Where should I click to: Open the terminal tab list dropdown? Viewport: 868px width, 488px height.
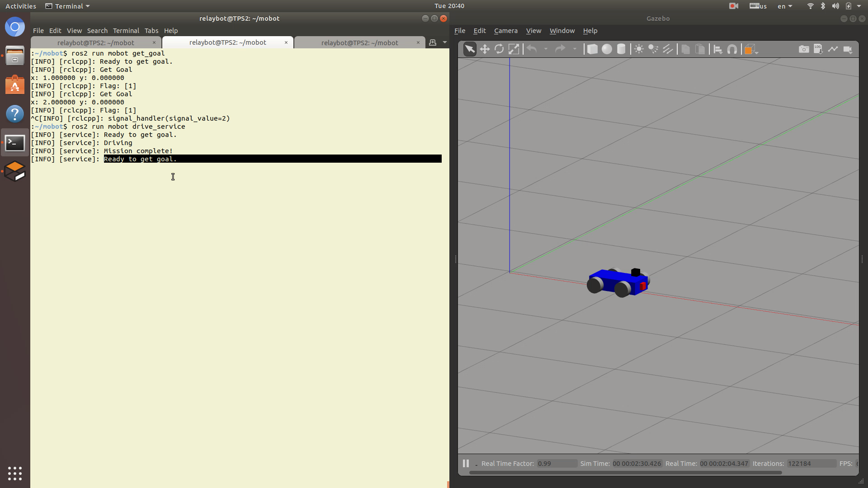pos(445,42)
